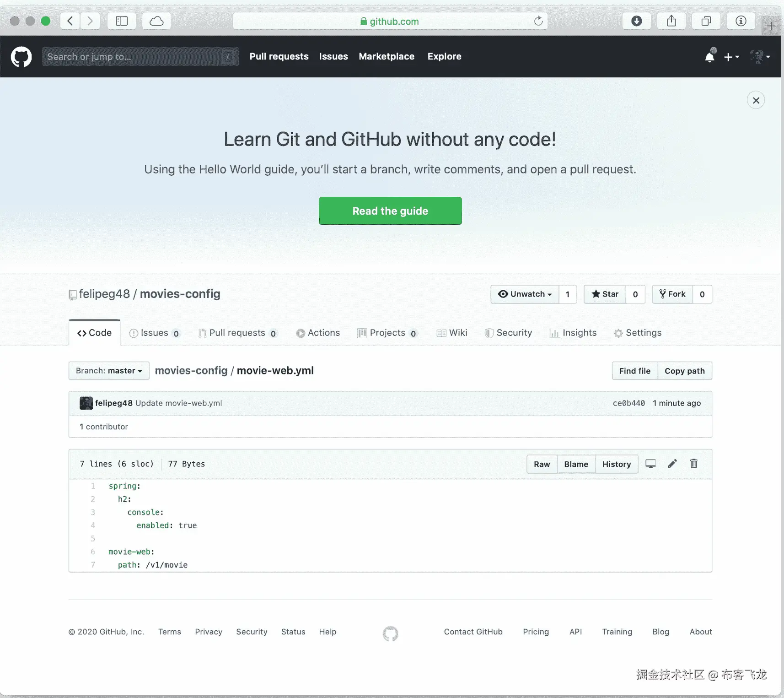Open the notifications bell

709,56
